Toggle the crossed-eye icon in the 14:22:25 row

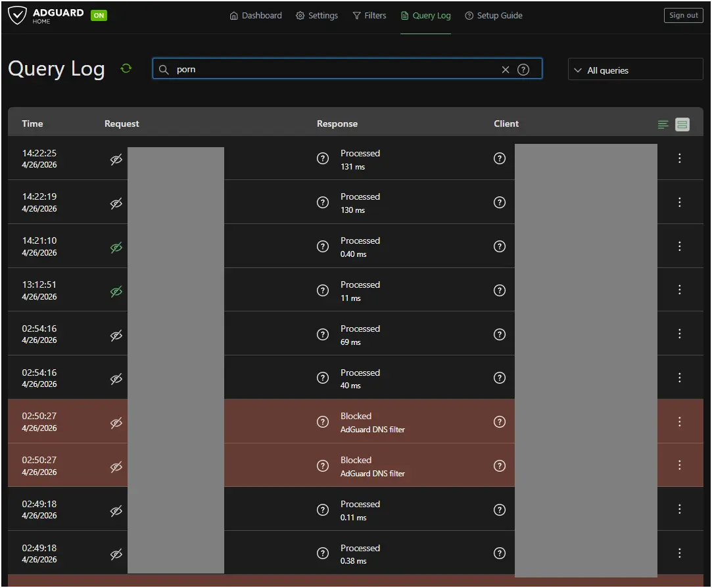(x=116, y=159)
